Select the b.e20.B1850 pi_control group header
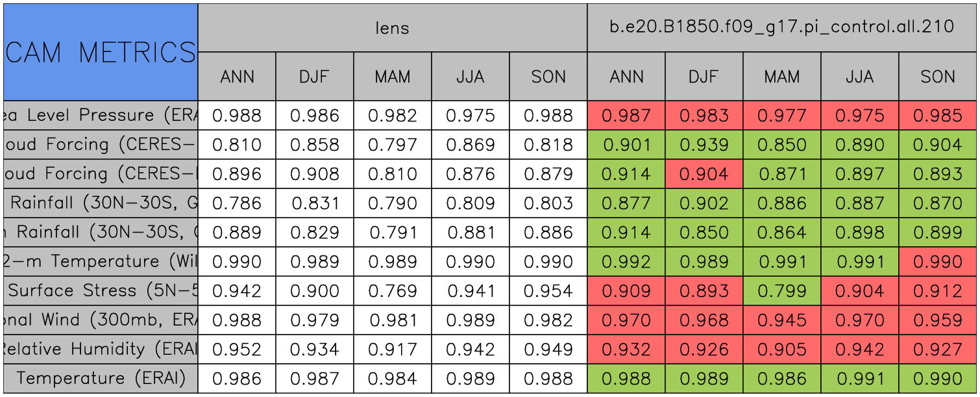 (x=781, y=27)
